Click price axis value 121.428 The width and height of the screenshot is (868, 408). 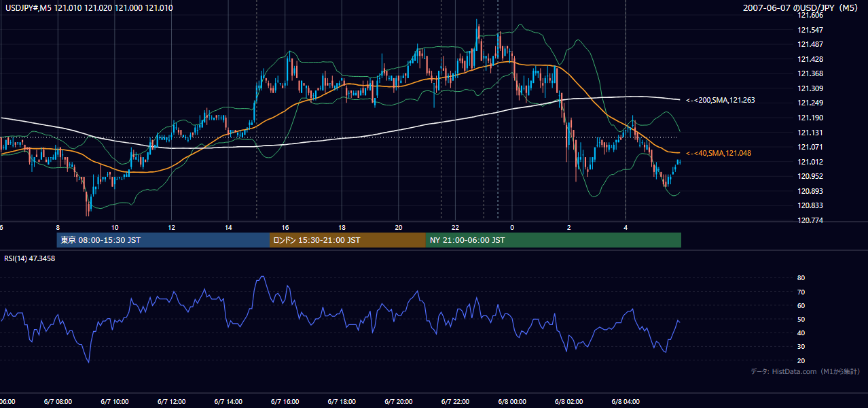[x=810, y=59]
